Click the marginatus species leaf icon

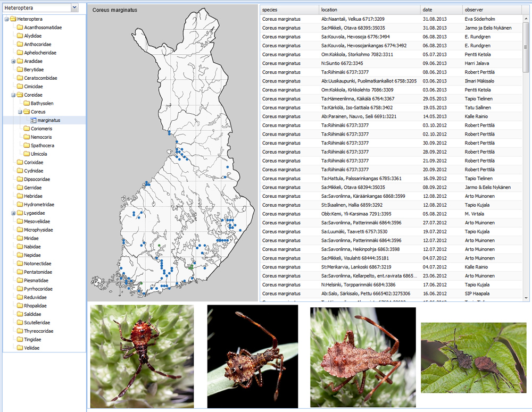pyautogui.click(x=33, y=120)
